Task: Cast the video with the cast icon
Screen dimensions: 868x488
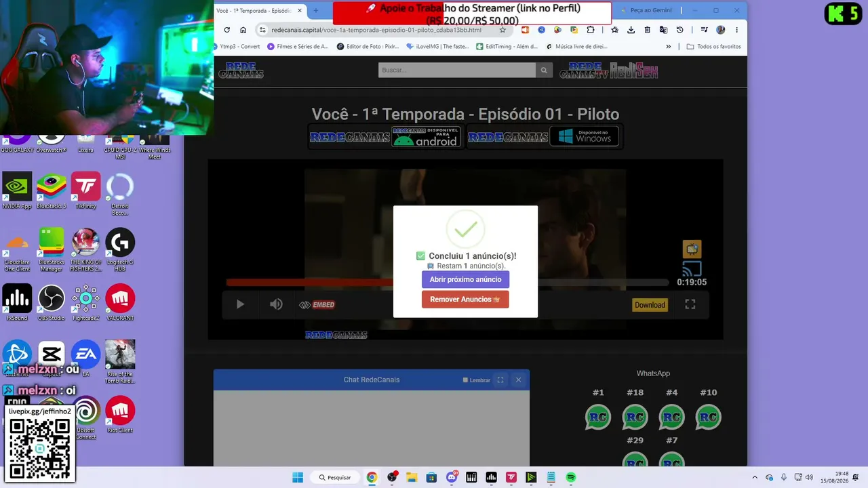Action: pos(692,269)
